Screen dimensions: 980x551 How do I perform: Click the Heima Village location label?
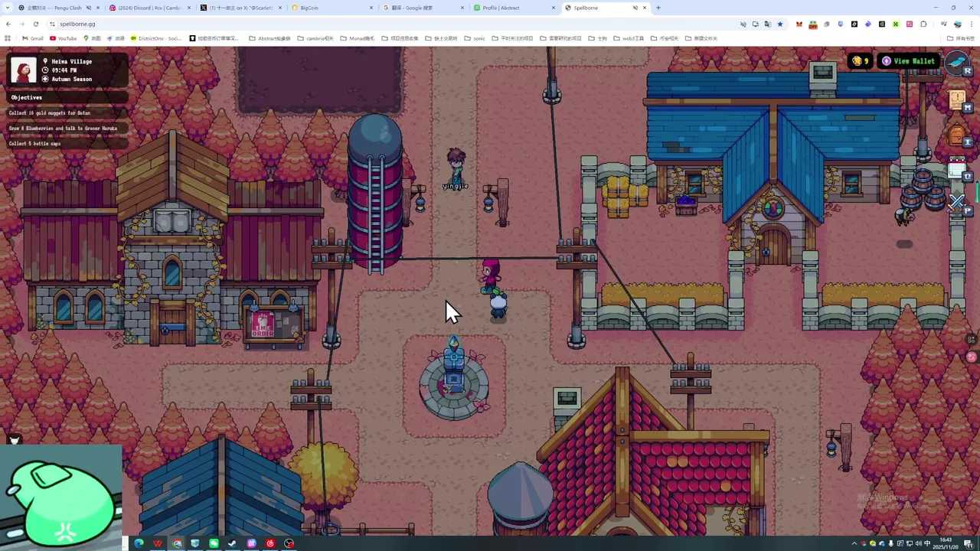(x=71, y=61)
